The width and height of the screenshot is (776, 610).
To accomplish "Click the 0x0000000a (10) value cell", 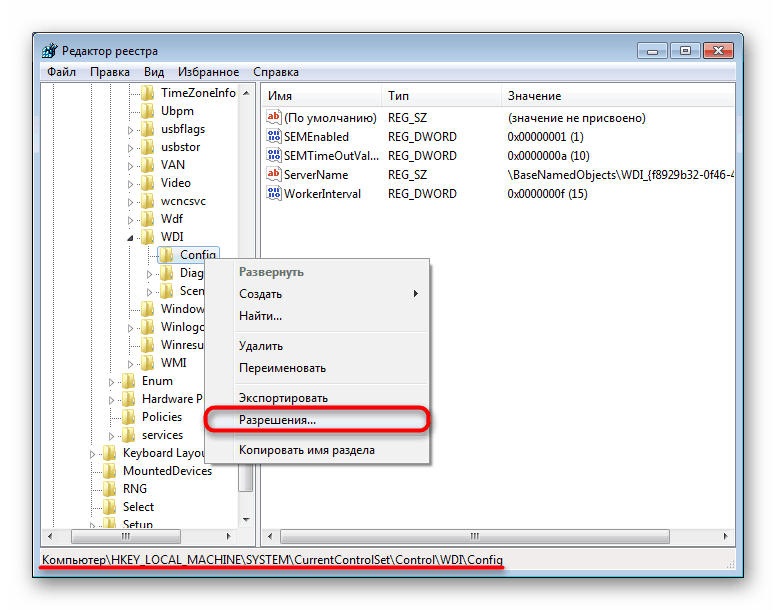I will 548,156.
